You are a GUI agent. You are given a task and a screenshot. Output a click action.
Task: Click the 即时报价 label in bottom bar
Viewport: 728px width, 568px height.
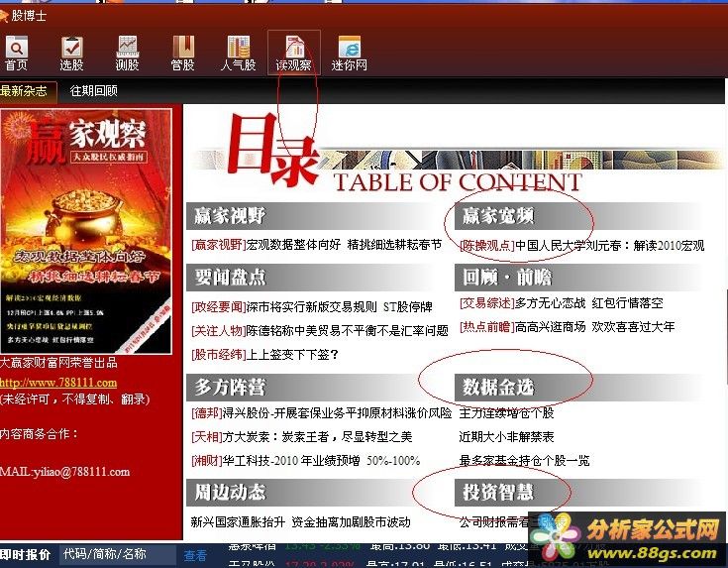pyautogui.click(x=26, y=554)
